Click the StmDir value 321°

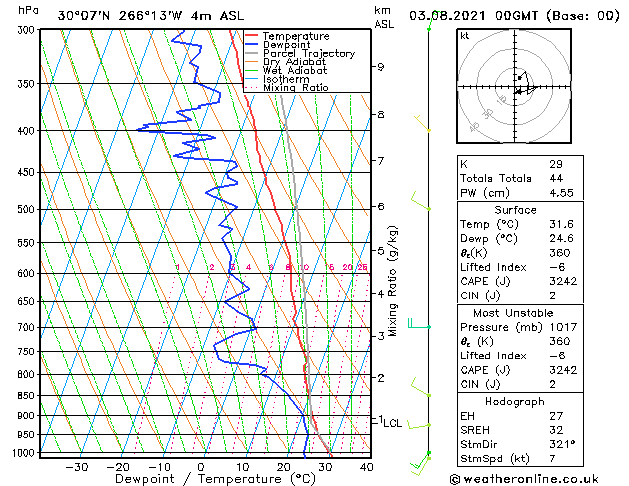(x=562, y=444)
